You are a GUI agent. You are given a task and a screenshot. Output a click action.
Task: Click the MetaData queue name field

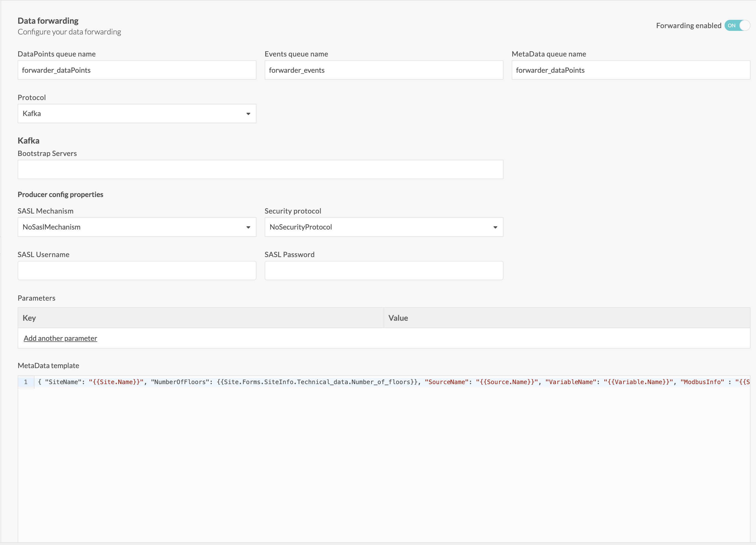(x=630, y=70)
